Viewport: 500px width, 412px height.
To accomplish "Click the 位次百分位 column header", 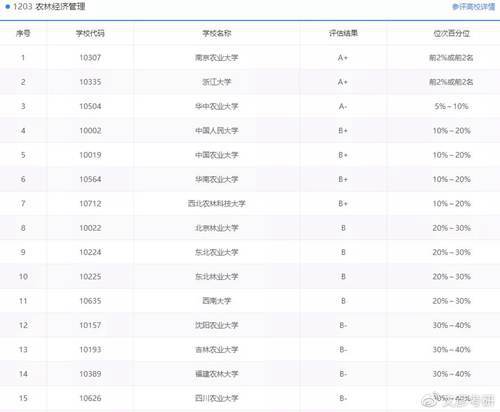I will pos(451,33).
